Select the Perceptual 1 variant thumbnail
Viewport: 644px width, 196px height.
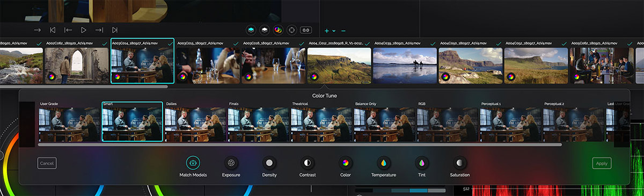(510, 125)
